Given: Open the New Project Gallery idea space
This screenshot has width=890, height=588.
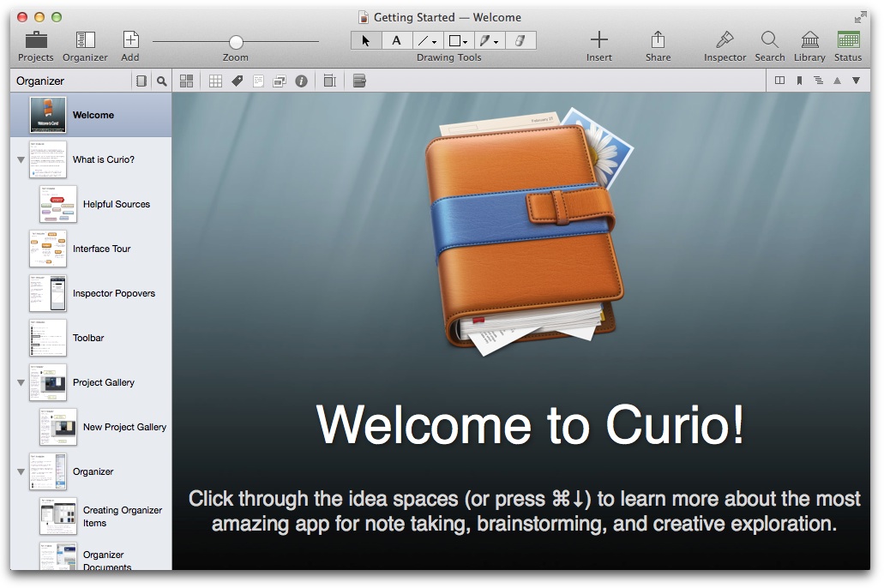Looking at the screenshot, I should [91, 428].
